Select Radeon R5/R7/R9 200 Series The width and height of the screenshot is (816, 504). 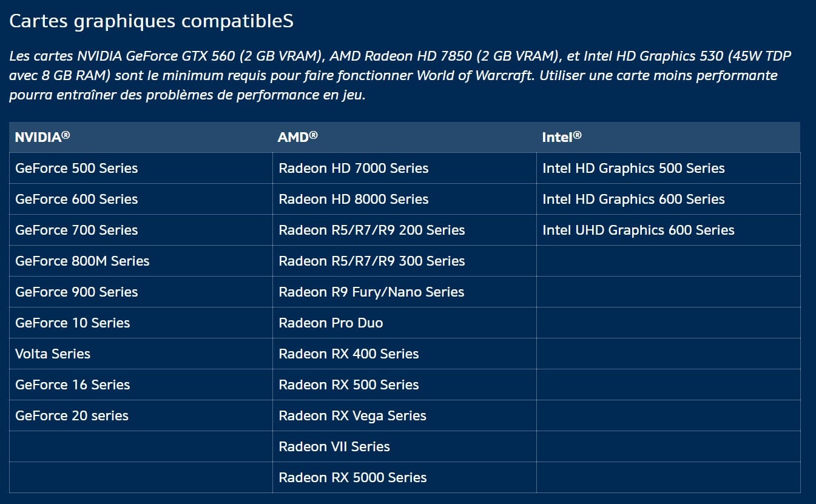pyautogui.click(x=371, y=230)
